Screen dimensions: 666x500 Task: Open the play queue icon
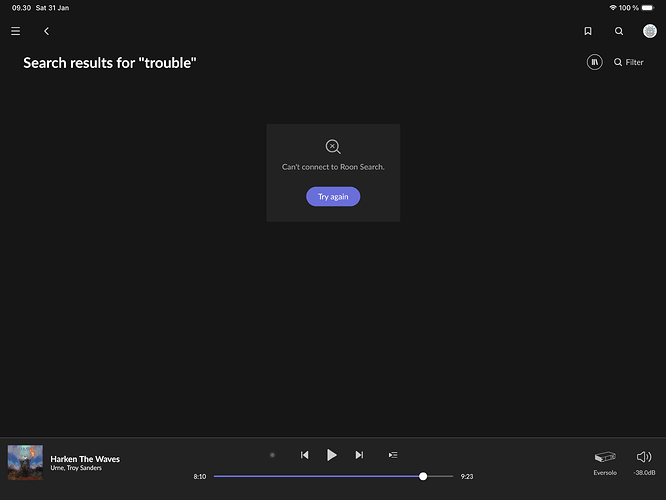pyautogui.click(x=393, y=455)
